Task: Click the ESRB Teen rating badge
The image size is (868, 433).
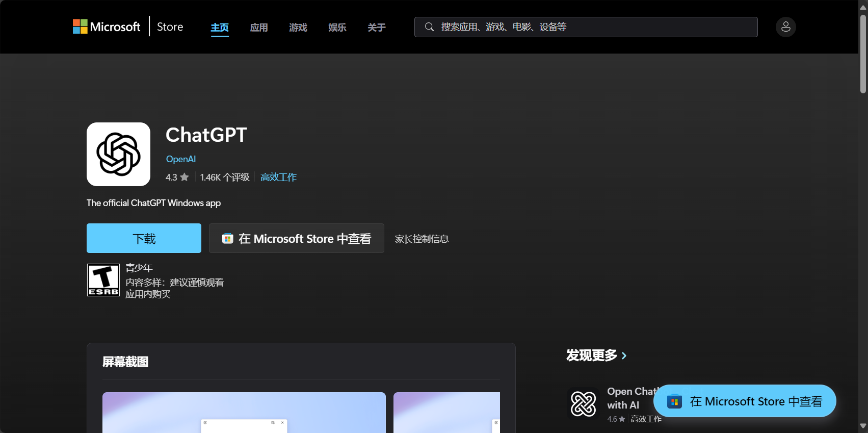Action: click(x=103, y=280)
